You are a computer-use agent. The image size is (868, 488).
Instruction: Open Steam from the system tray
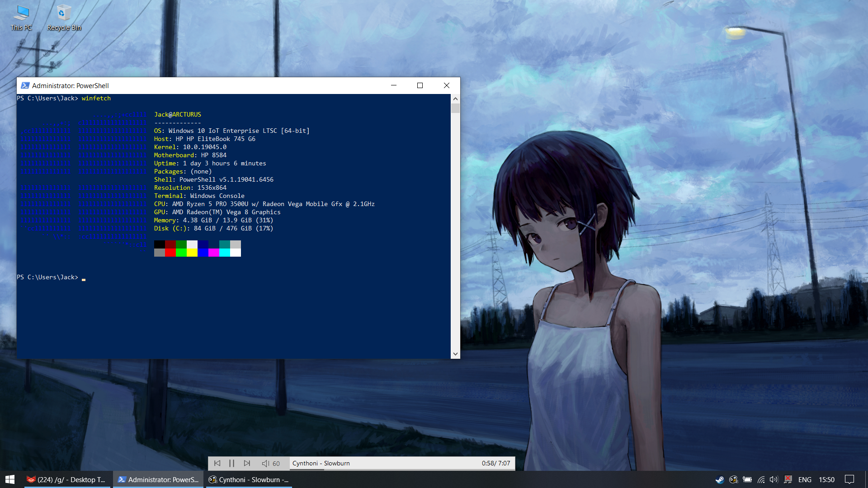click(720, 480)
